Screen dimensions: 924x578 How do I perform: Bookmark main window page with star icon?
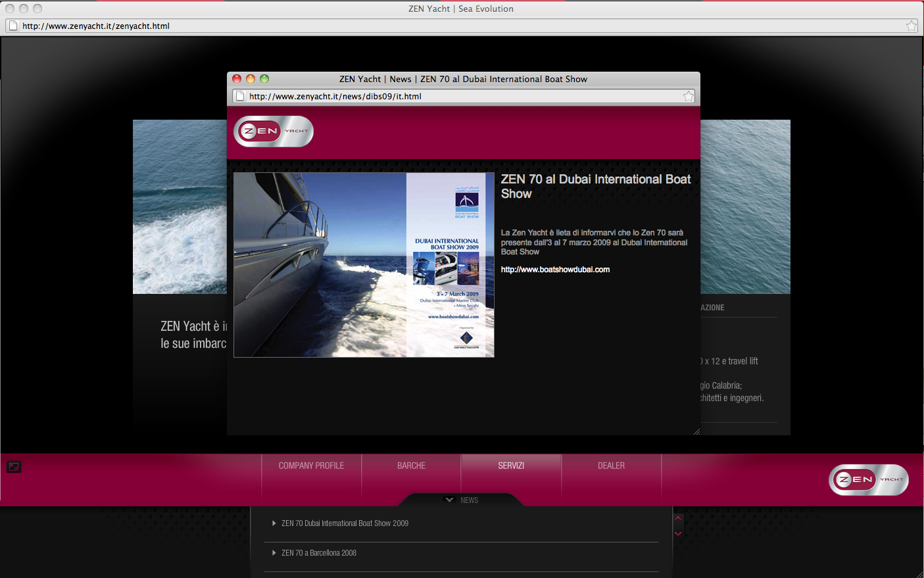[912, 26]
